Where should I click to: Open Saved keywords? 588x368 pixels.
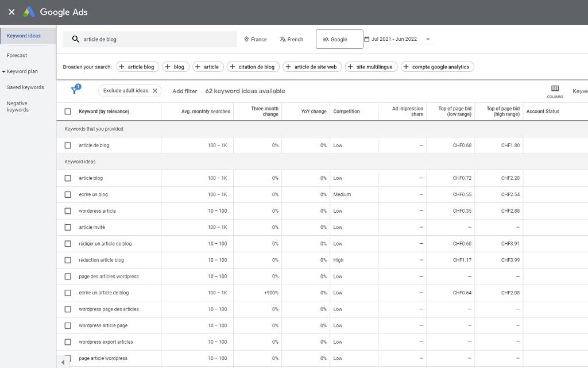pyautogui.click(x=25, y=87)
